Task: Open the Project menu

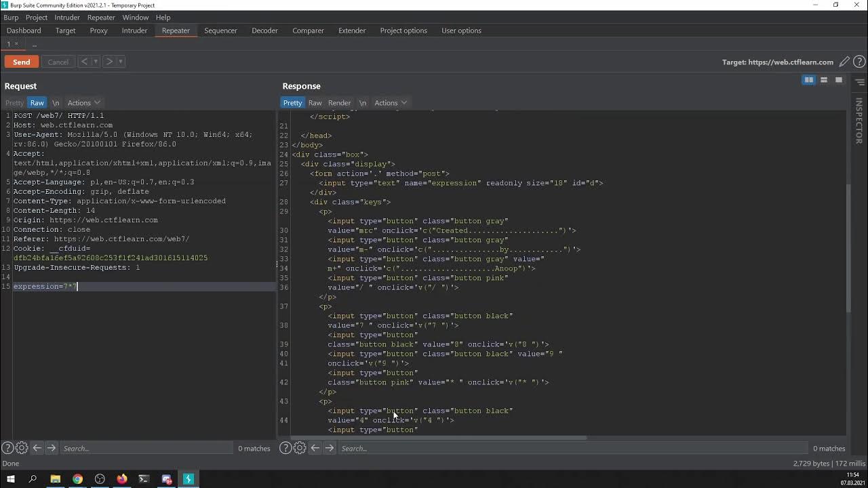Action: [x=37, y=18]
